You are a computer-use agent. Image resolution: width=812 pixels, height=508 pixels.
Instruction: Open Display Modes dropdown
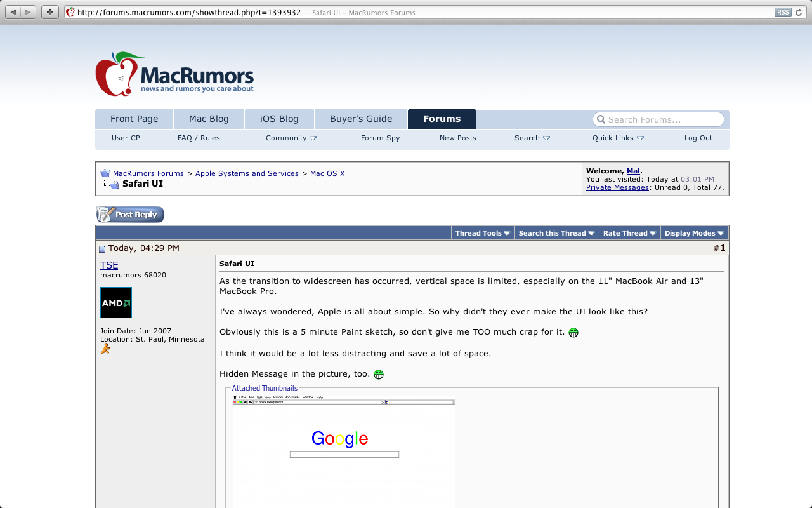click(695, 233)
